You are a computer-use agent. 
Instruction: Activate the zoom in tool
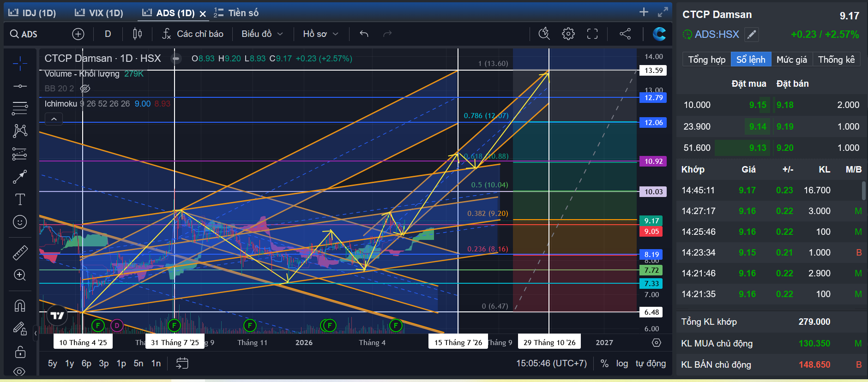click(20, 275)
